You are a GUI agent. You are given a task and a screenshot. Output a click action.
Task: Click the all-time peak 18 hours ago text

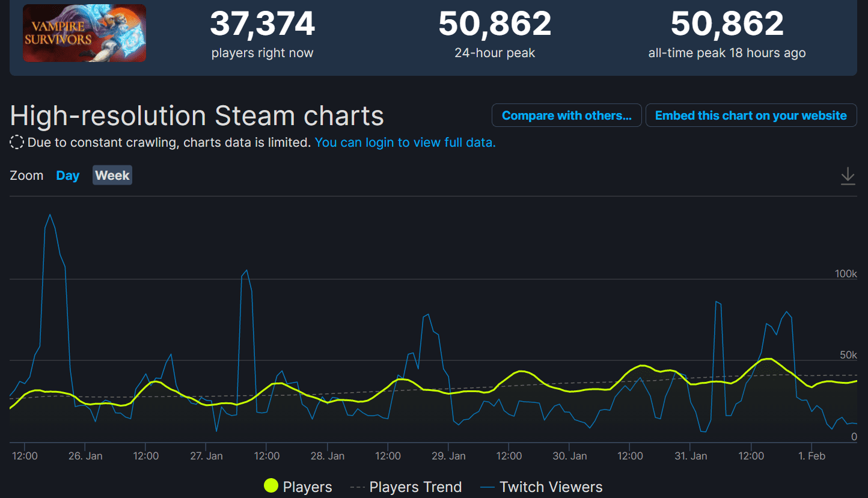click(x=727, y=53)
